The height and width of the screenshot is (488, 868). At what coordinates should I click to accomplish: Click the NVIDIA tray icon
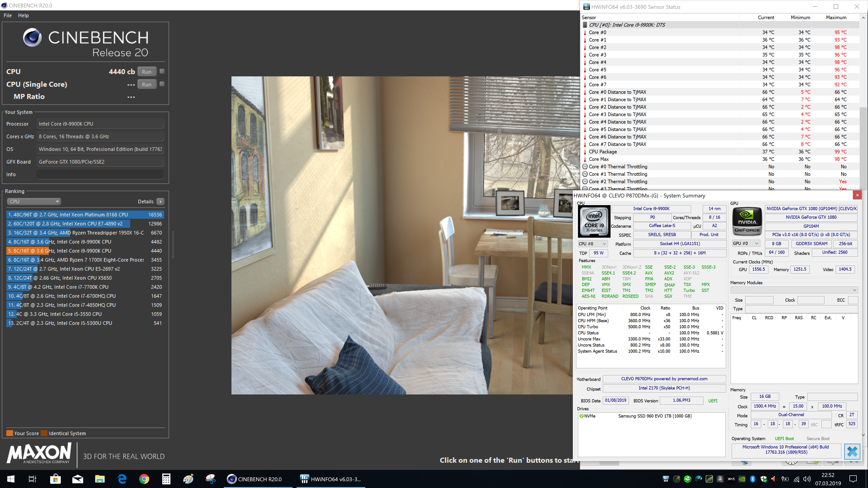[x=742, y=479]
